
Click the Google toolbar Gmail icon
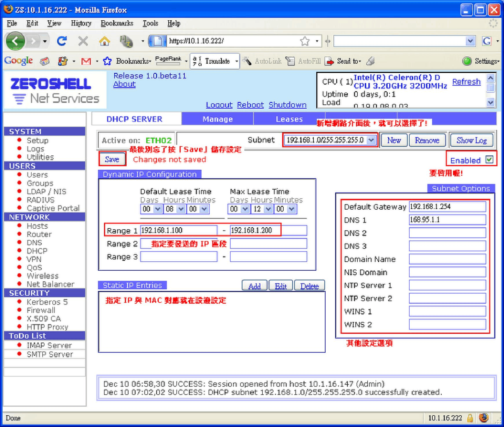86,61
